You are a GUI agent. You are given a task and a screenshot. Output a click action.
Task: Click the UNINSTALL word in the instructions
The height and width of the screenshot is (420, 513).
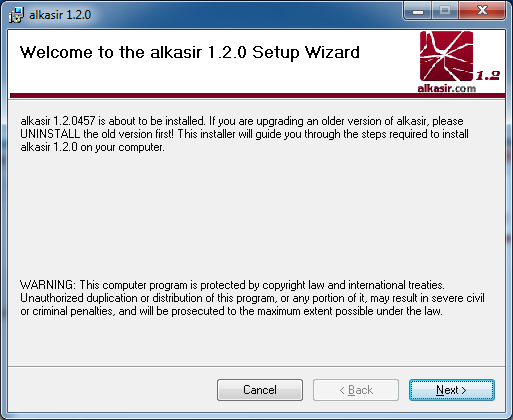[x=50, y=134]
